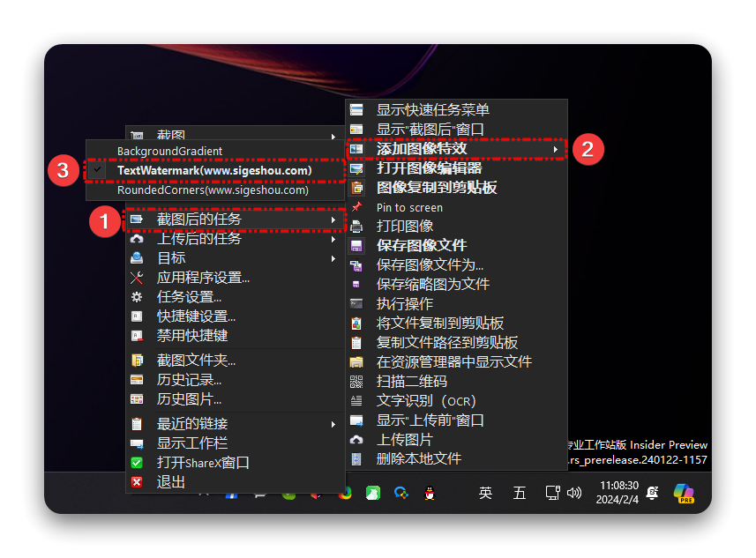Enable the BackgroundGradient effect
This screenshot has height=558, width=756.
coord(168,151)
